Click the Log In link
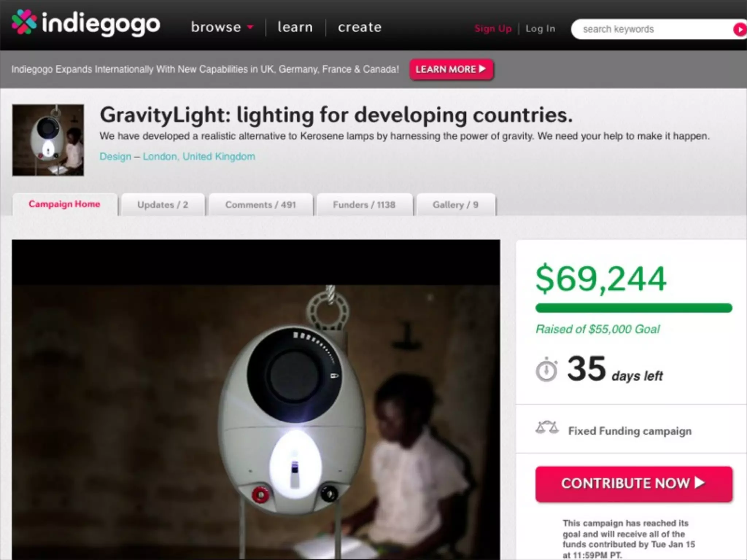This screenshot has width=747, height=560. pos(540,28)
